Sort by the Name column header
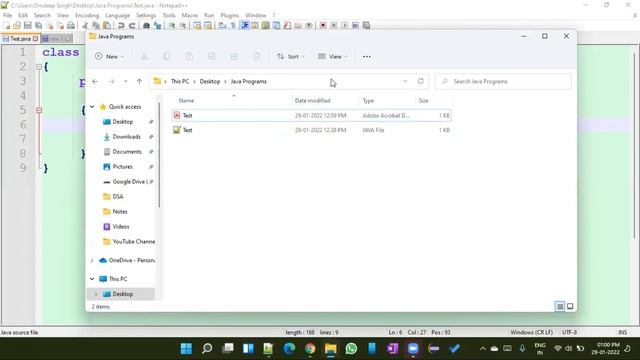This screenshot has height=360, width=640. coord(187,100)
